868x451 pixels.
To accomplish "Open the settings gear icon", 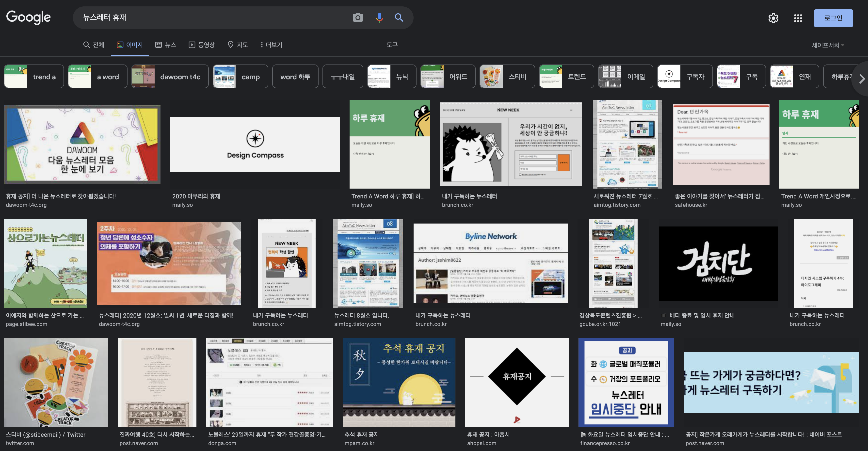I will (x=773, y=18).
